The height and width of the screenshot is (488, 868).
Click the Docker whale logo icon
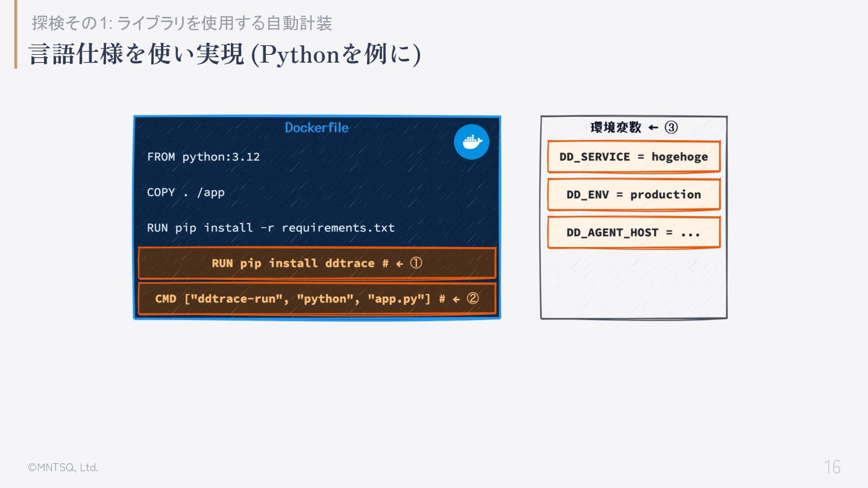click(471, 142)
